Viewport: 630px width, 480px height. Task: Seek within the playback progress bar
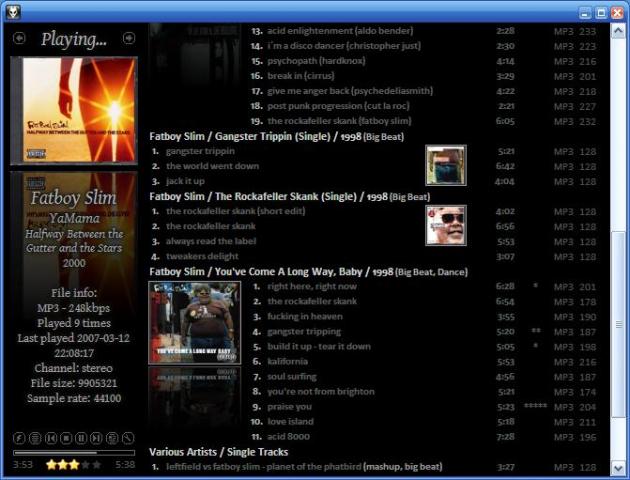[74, 453]
